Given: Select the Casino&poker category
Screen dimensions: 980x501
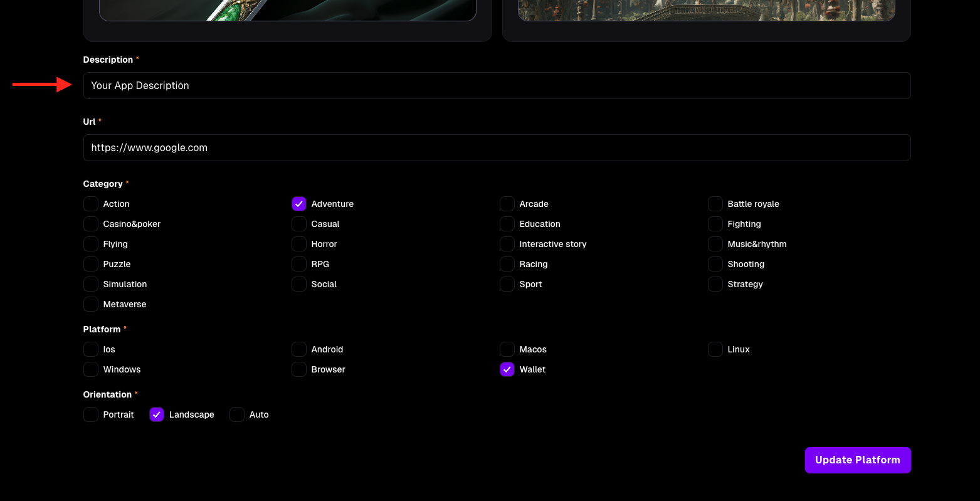Looking at the screenshot, I should click(x=91, y=224).
